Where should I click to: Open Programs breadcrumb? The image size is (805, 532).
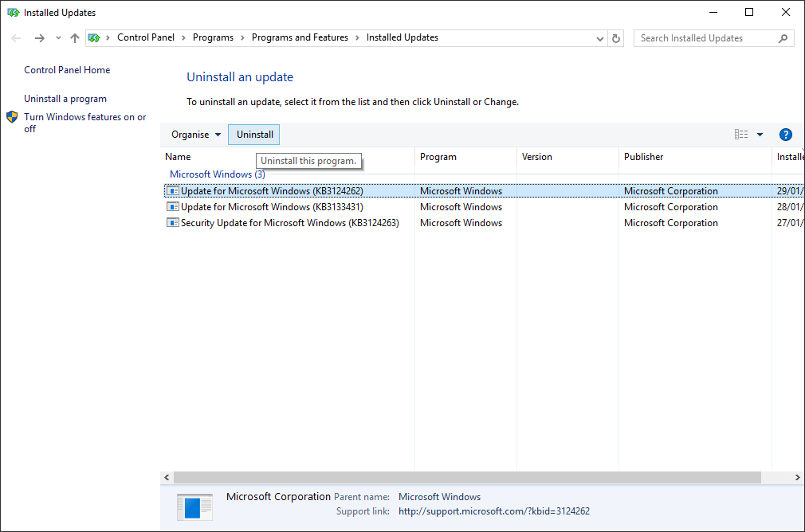pyautogui.click(x=213, y=37)
